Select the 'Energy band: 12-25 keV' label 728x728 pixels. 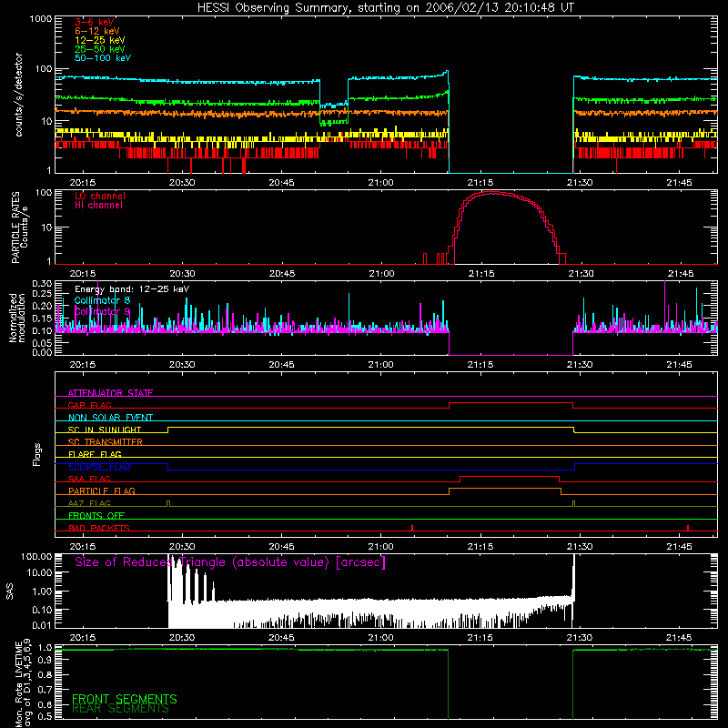point(132,289)
